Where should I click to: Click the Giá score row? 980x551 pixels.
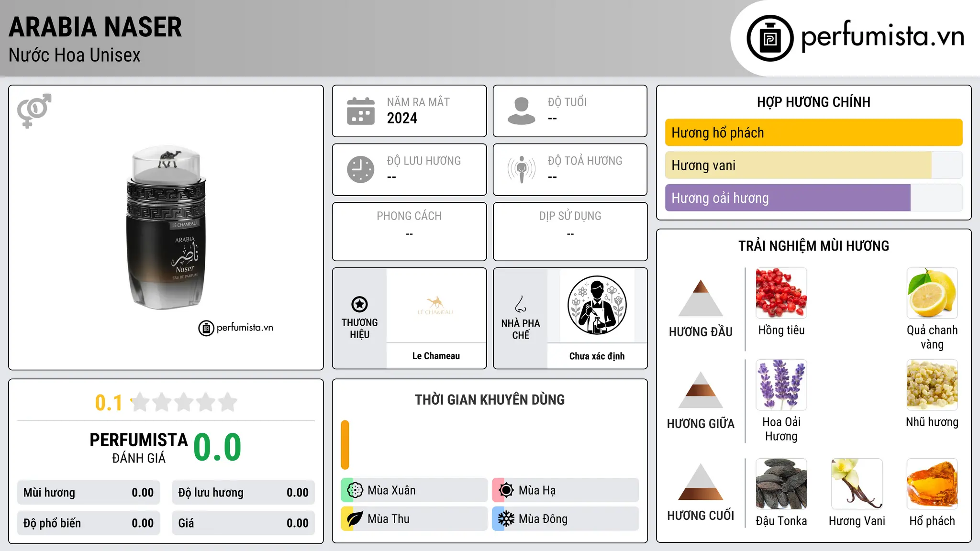click(x=243, y=523)
